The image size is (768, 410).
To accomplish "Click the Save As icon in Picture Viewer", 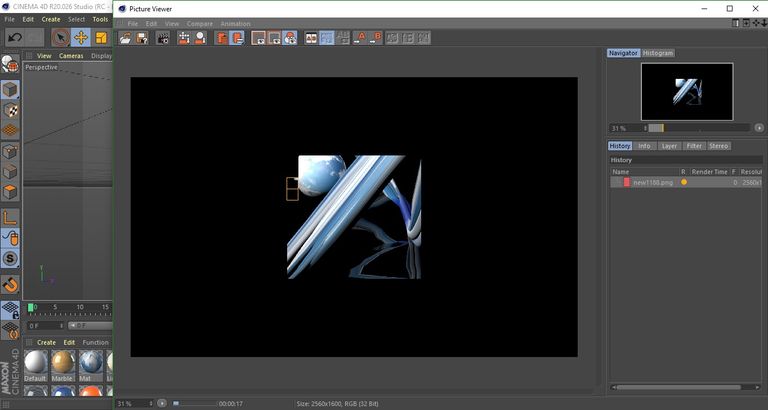I will 142,38.
